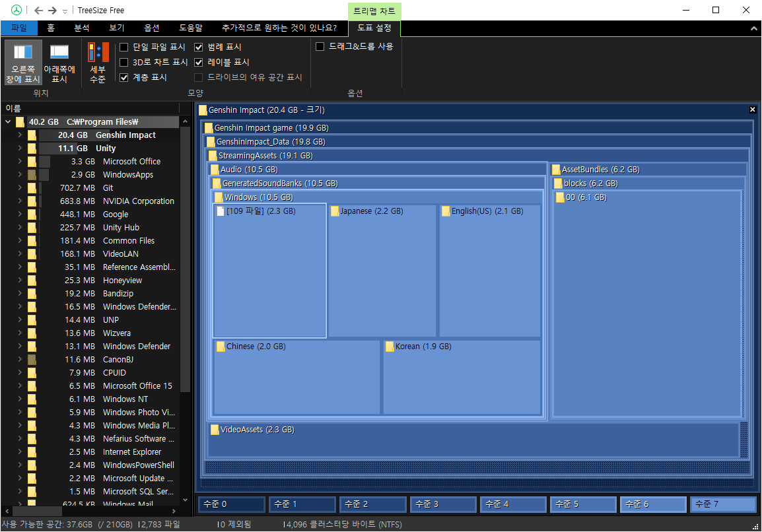Uncheck the 계층 표시 checkbox
Viewport: 762px width, 532px height.
pos(124,77)
